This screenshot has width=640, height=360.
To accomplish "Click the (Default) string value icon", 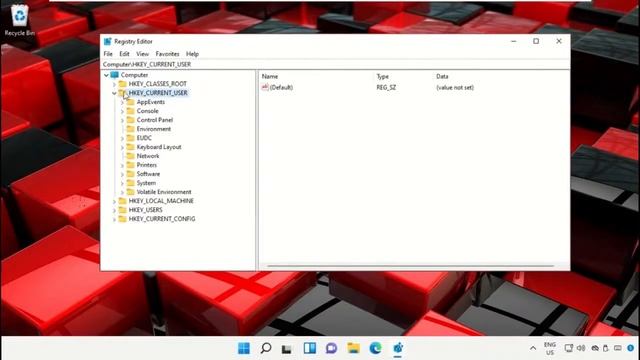I will coord(265,87).
